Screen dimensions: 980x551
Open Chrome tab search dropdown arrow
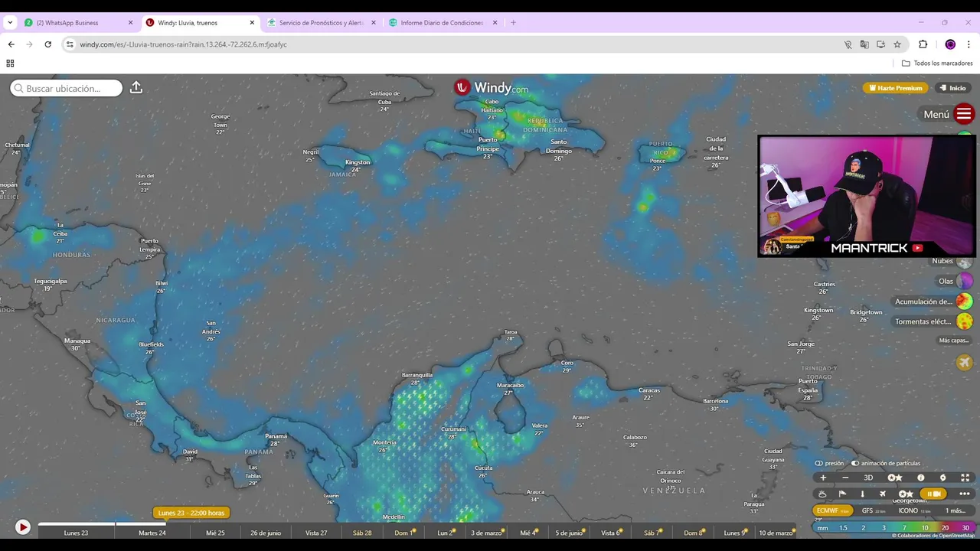click(10, 23)
